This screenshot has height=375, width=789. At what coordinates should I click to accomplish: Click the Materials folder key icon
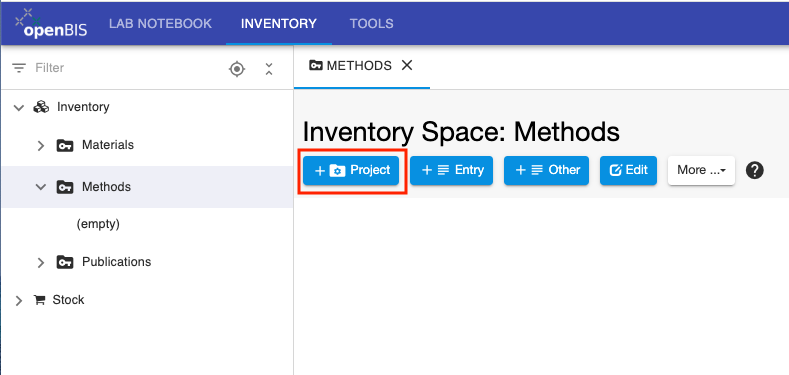click(65, 145)
